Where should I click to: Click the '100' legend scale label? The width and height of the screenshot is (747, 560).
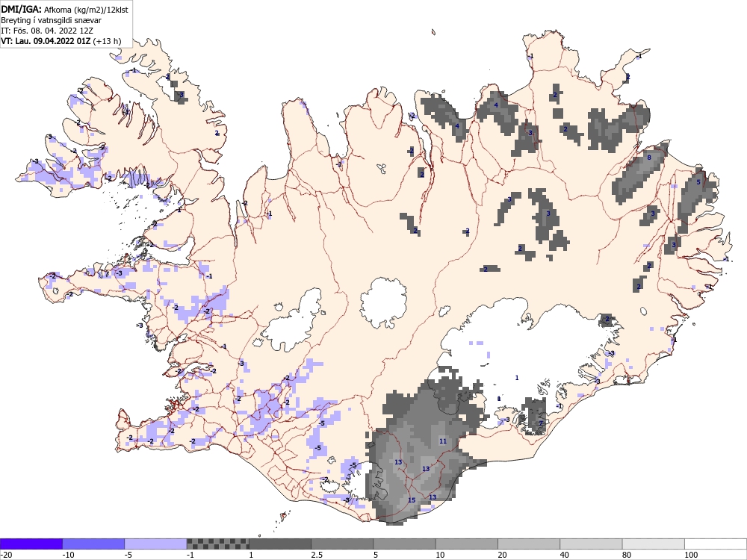691,555
